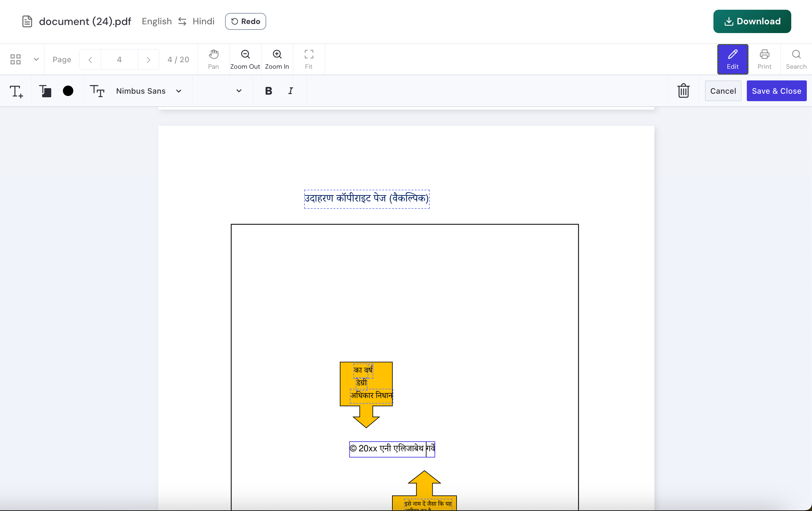Click Save & Close

pyautogui.click(x=776, y=91)
